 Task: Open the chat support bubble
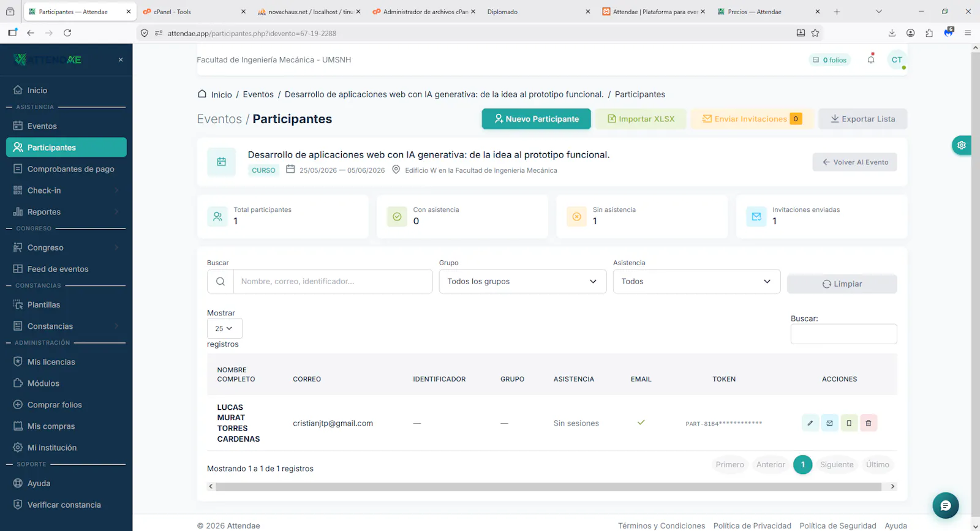[x=946, y=505]
